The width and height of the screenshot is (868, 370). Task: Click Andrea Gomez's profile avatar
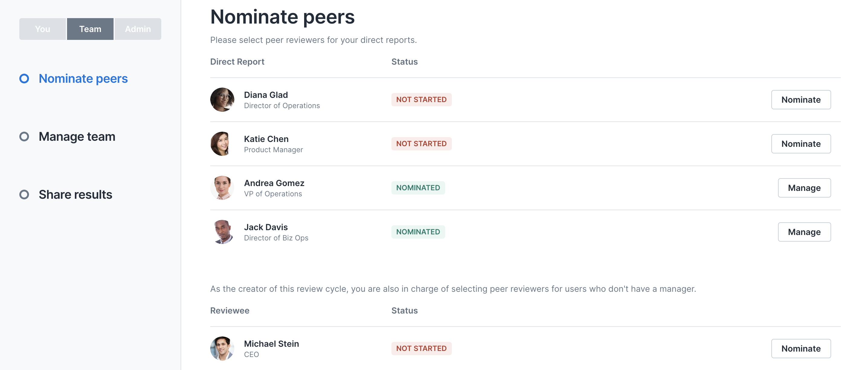click(x=222, y=188)
